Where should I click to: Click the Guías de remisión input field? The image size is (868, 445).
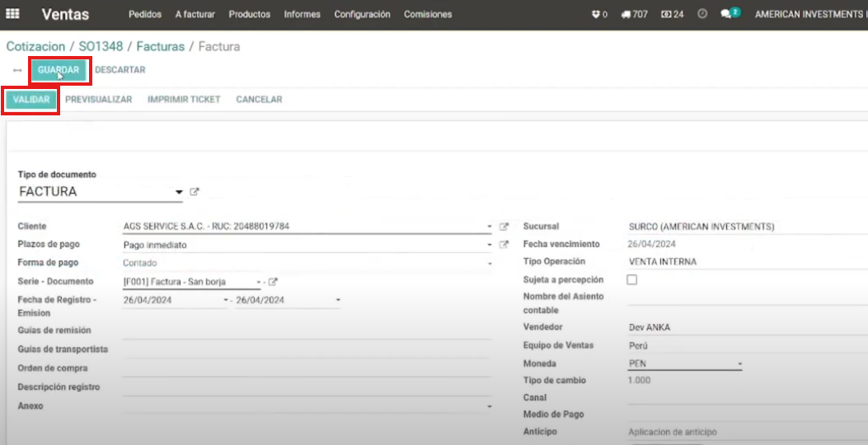pyautogui.click(x=307, y=330)
